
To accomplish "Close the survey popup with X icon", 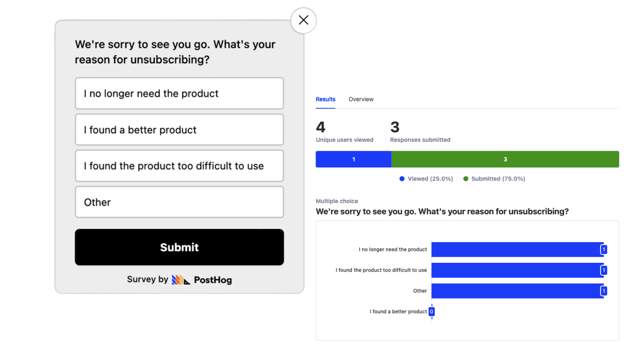I will tap(304, 20).
